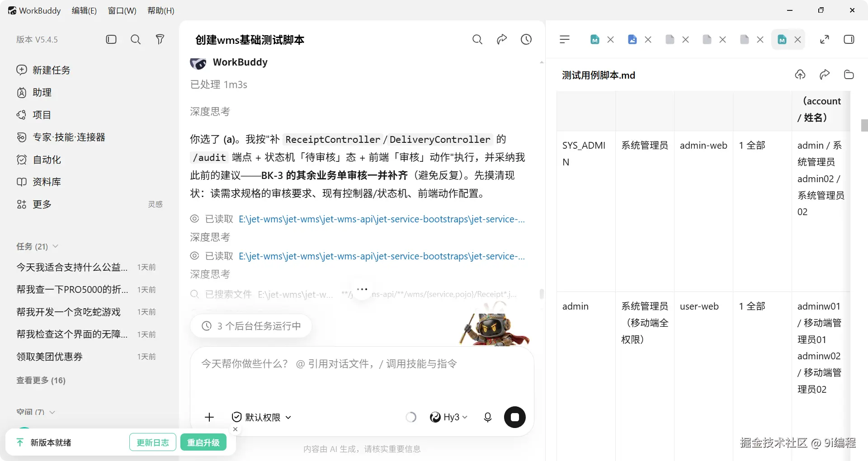This screenshot has width=868, height=461.
Task: Open 3 个后台任务运行中 status
Action: click(x=251, y=326)
